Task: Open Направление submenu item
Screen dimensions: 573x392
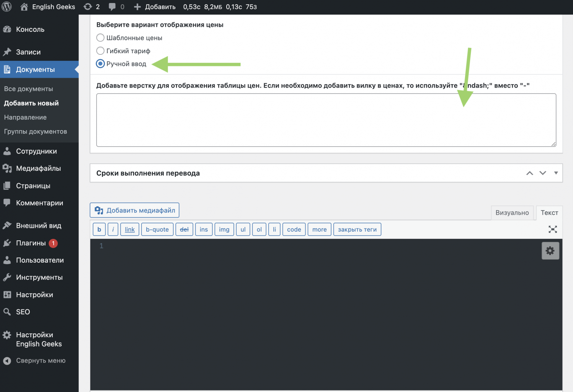Action: (x=25, y=117)
